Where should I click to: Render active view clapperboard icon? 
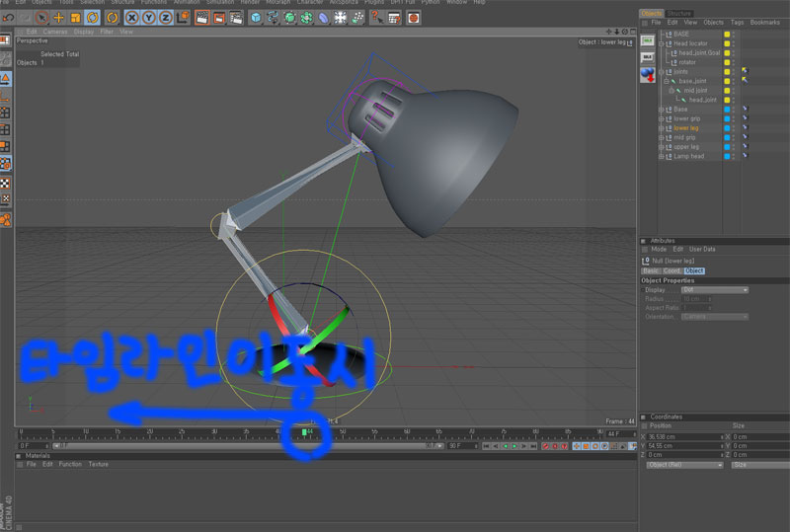202,18
